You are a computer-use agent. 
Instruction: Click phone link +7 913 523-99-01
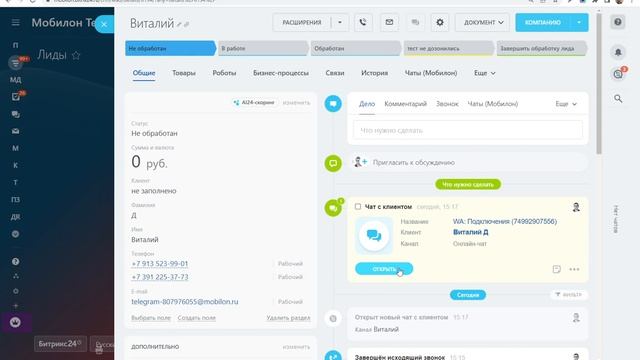tap(160, 264)
